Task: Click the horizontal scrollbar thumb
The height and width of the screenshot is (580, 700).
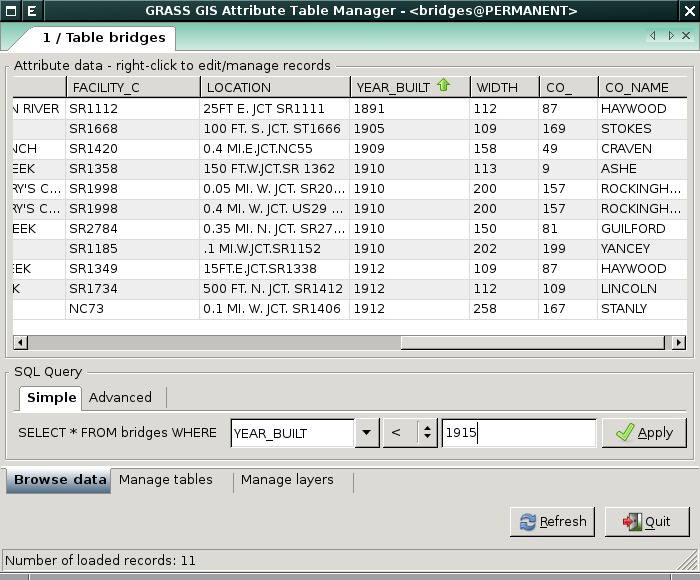Action: (x=533, y=343)
